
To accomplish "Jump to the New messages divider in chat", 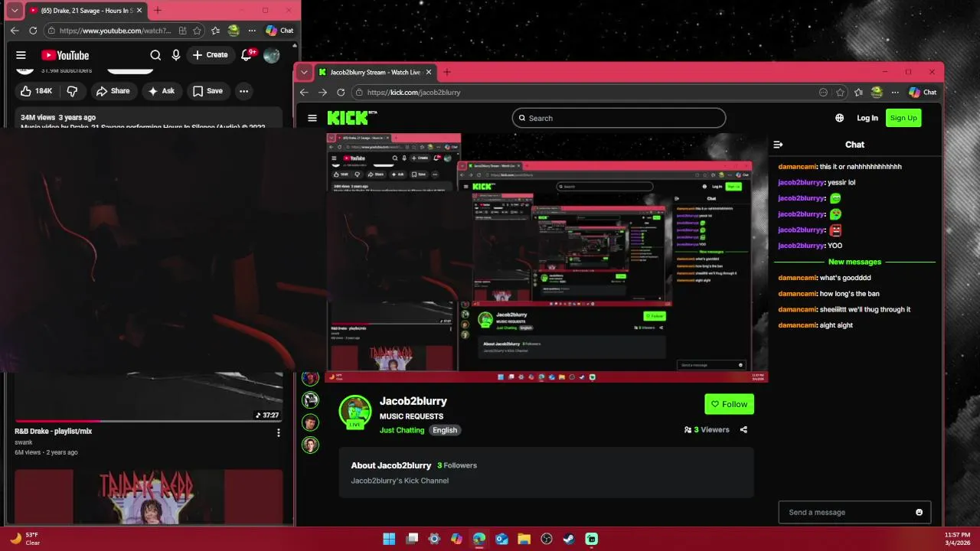I will point(854,262).
